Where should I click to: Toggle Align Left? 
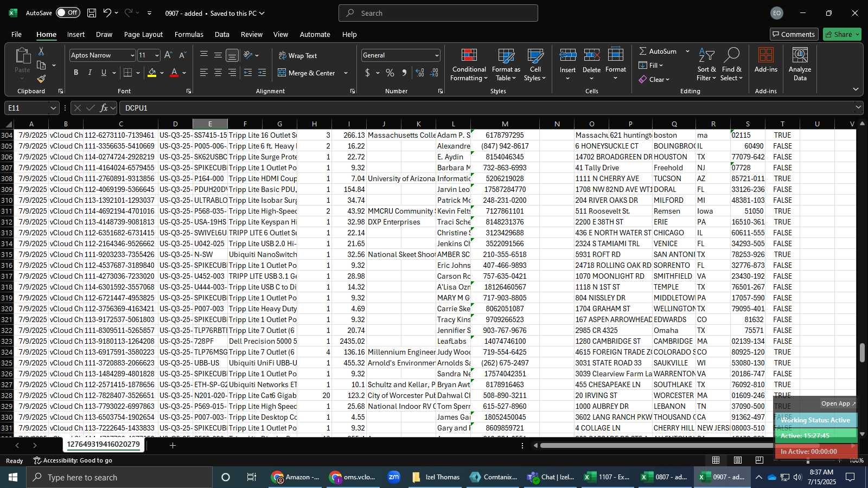tap(204, 73)
